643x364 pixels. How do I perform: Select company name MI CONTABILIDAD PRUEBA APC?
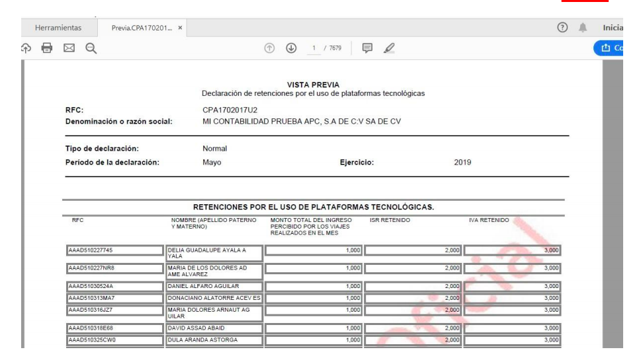tap(302, 122)
